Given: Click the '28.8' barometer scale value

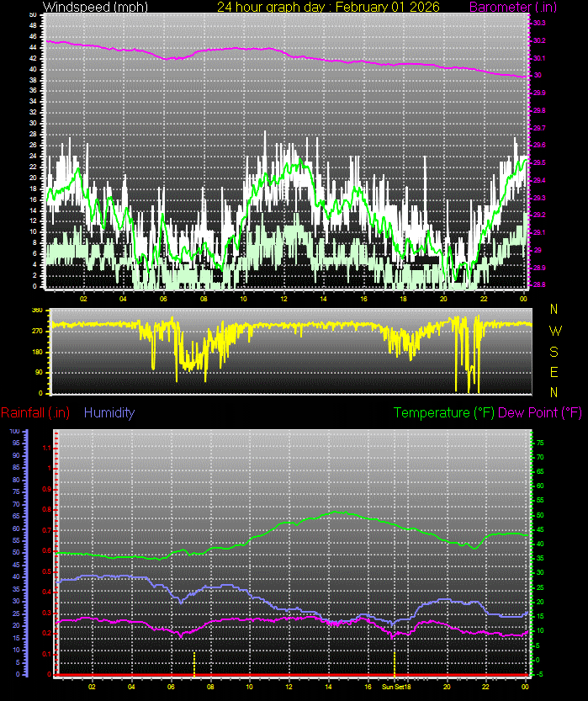Looking at the screenshot, I should click(x=539, y=284).
